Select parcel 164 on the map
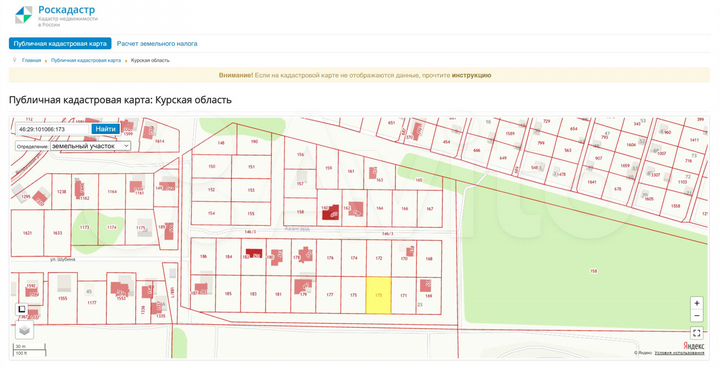Screen dimensions: 720x368 pos(379,209)
